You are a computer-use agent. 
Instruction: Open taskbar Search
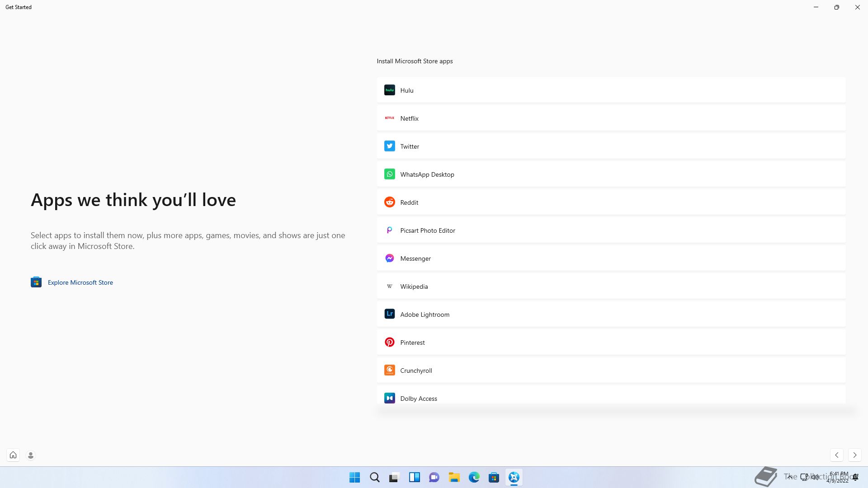[x=375, y=477]
